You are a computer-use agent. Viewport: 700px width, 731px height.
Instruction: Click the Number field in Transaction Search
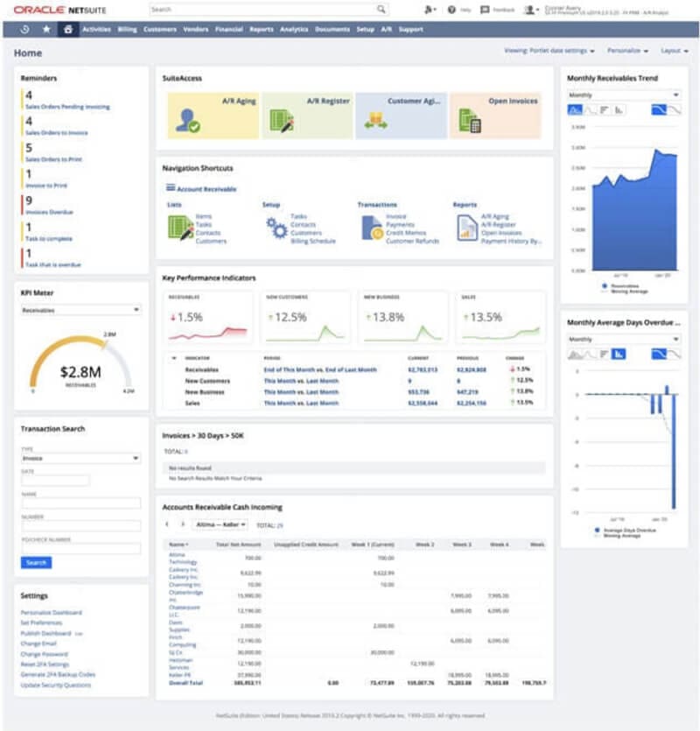click(x=80, y=526)
